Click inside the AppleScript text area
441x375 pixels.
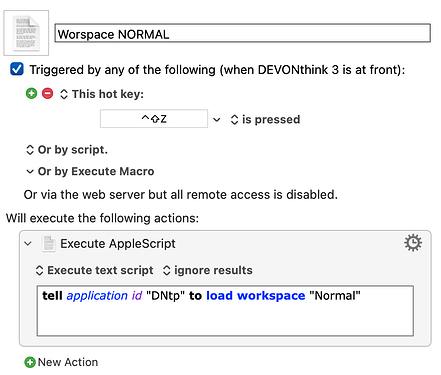pos(225,310)
